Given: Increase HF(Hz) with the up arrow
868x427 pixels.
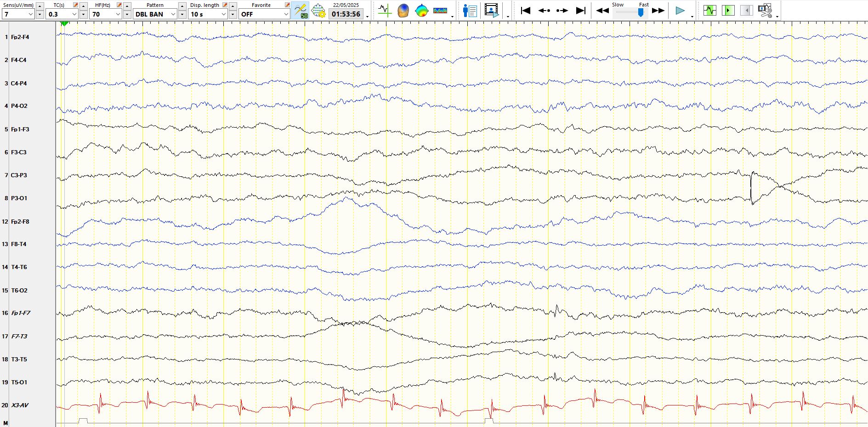Looking at the screenshot, I should 127,6.
